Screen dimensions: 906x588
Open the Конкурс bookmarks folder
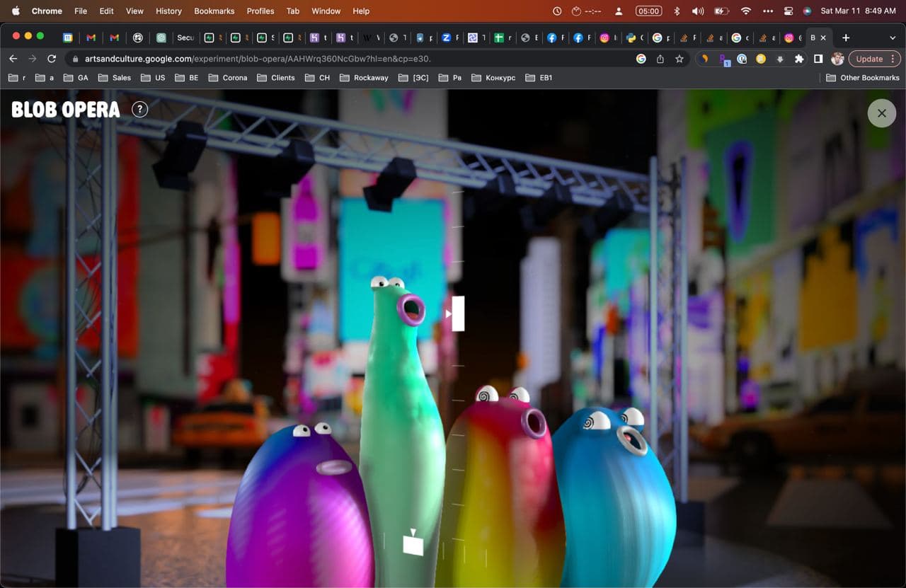493,78
